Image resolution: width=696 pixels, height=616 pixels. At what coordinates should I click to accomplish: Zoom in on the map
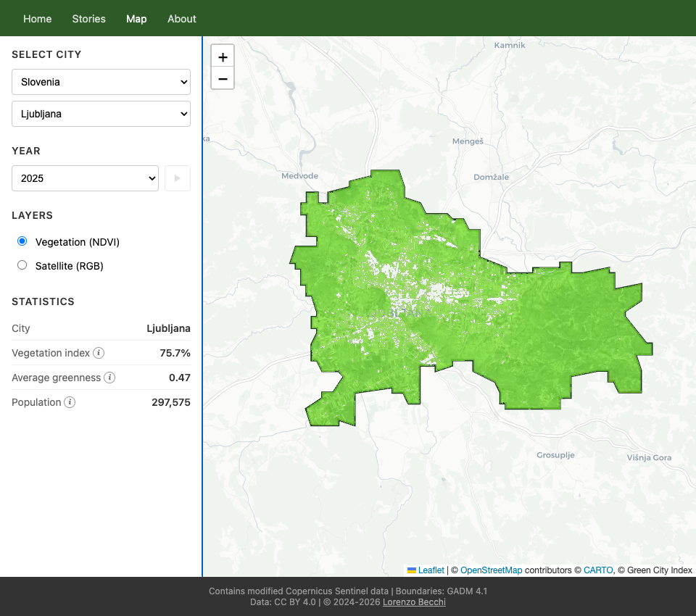(x=223, y=55)
